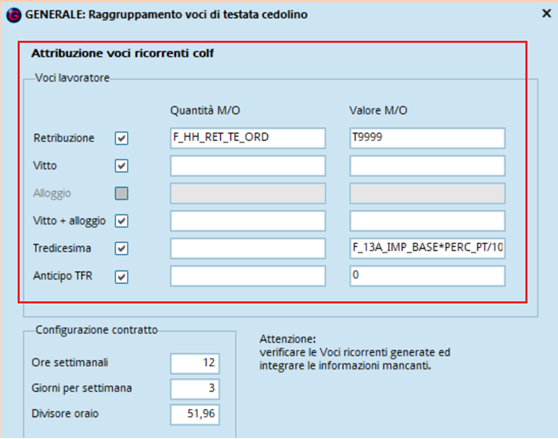Disable the Tredicesima checkbox
Viewport: 558px width, 439px height.
click(121, 248)
